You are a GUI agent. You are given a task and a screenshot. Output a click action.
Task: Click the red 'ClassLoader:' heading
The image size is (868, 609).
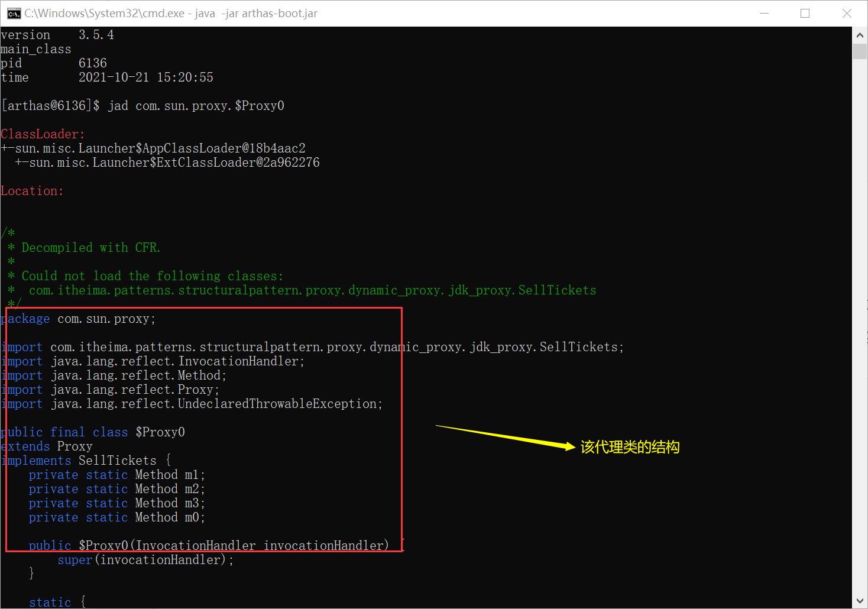point(43,134)
